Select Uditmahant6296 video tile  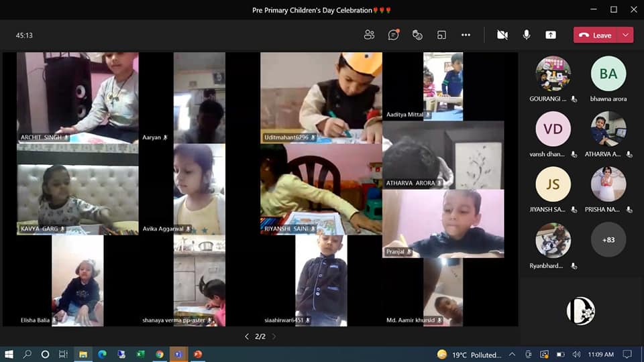(x=321, y=98)
